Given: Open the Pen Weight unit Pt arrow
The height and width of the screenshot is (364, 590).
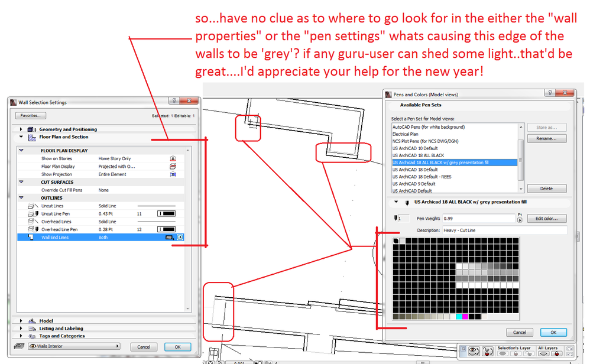Looking at the screenshot, I should tap(520, 220).
